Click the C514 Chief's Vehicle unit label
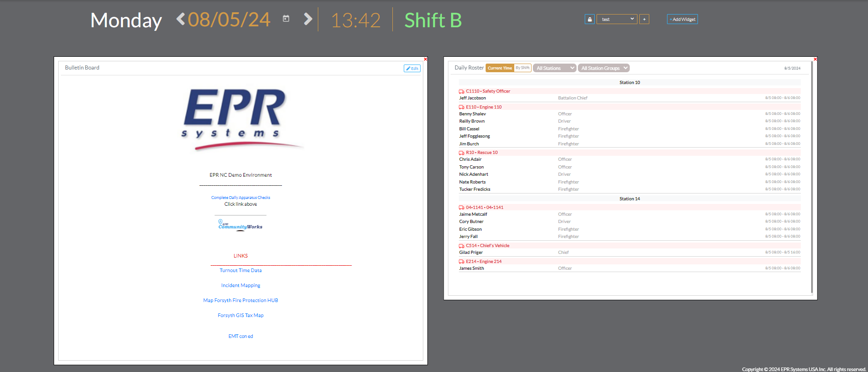 487,246
